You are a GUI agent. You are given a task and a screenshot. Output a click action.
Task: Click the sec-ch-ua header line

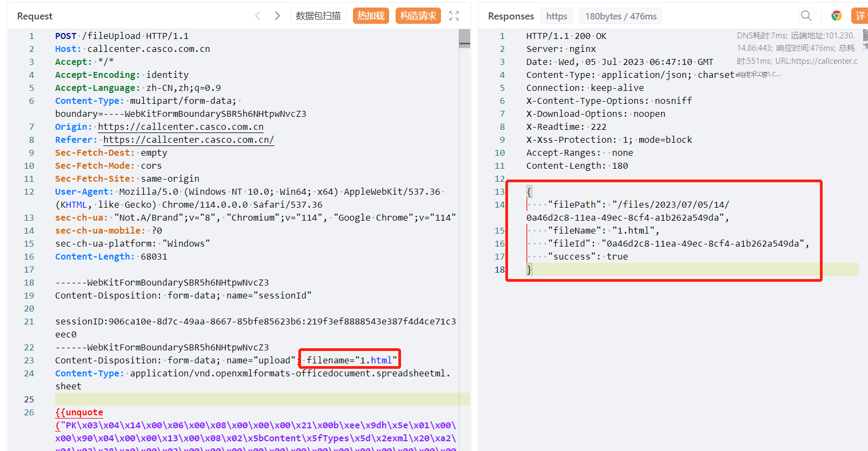256,217
